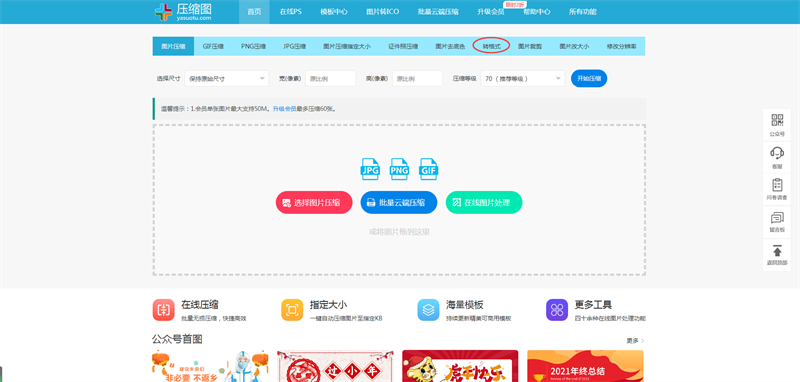This screenshot has width=800, height=382.
Task: Open the 过小年 template thumbnail
Action: [335, 366]
